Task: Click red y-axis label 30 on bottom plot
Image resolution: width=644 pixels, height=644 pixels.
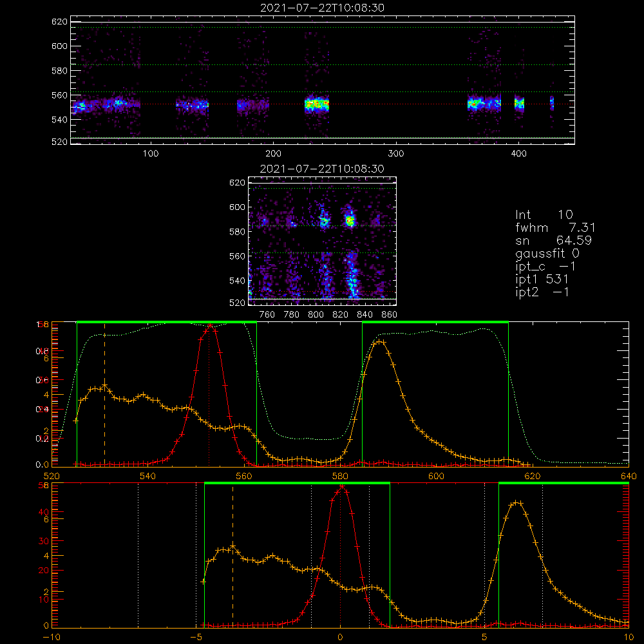Action: point(44,542)
